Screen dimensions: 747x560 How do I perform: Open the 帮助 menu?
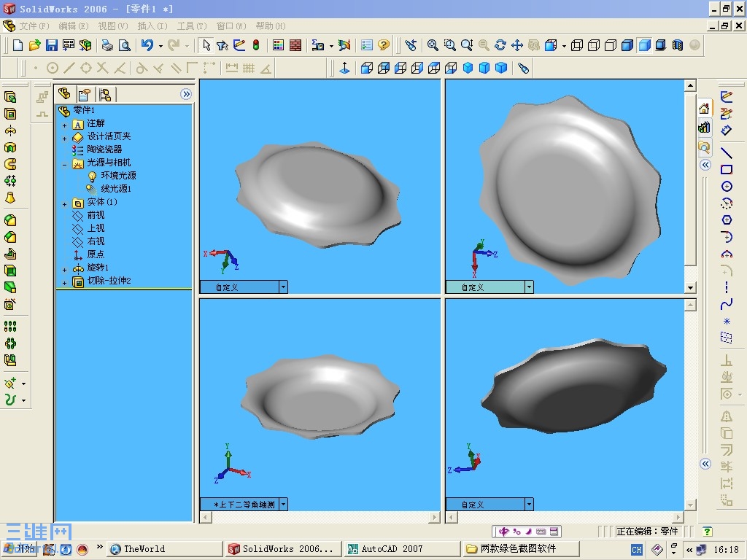click(271, 26)
